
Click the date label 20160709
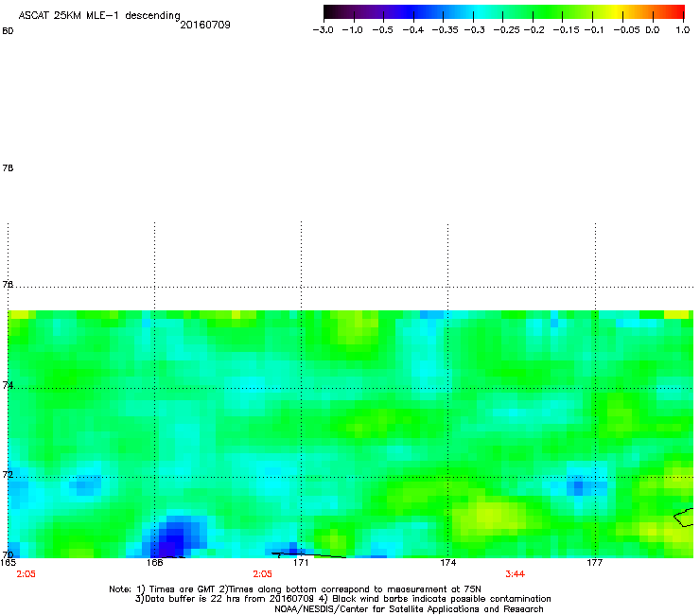click(x=205, y=25)
